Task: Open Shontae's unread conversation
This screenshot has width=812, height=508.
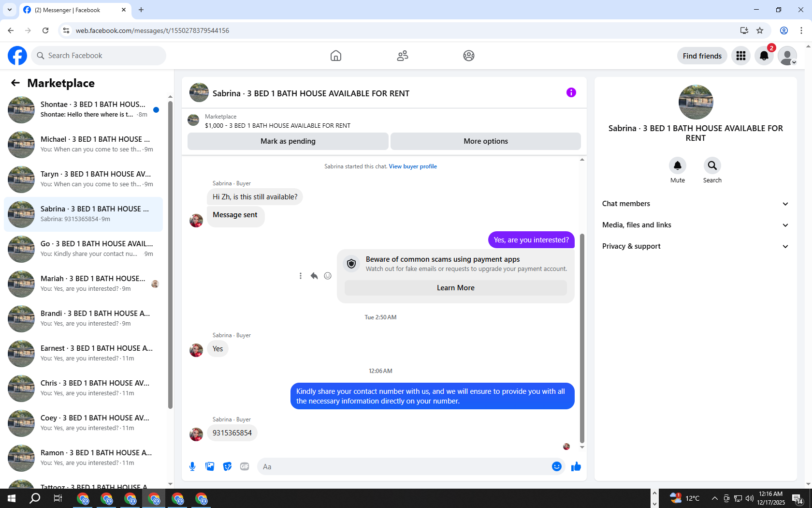Action: (x=84, y=109)
